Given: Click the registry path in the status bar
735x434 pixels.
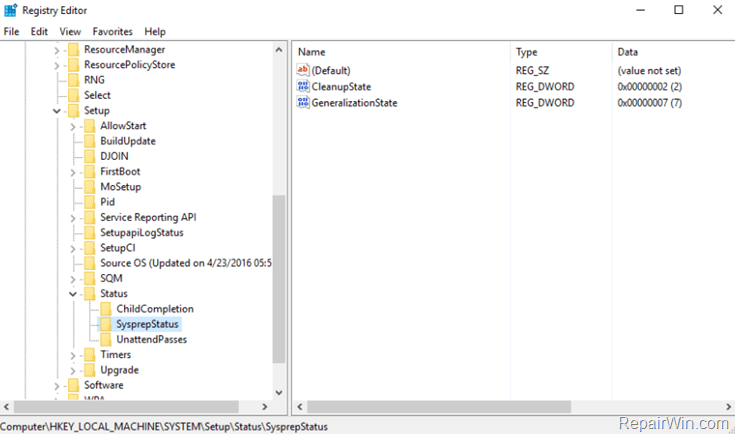Looking at the screenshot, I should click(164, 427).
